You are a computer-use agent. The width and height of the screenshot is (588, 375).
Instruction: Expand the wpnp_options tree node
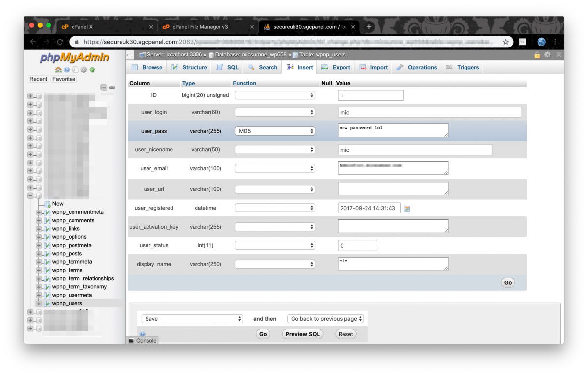pyautogui.click(x=39, y=237)
